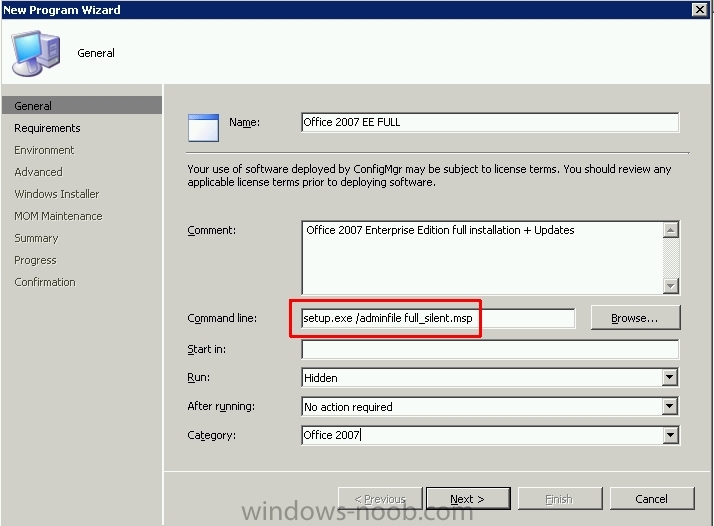Click the Comment scrollbar down arrow
The image size is (714, 526).
670,286
